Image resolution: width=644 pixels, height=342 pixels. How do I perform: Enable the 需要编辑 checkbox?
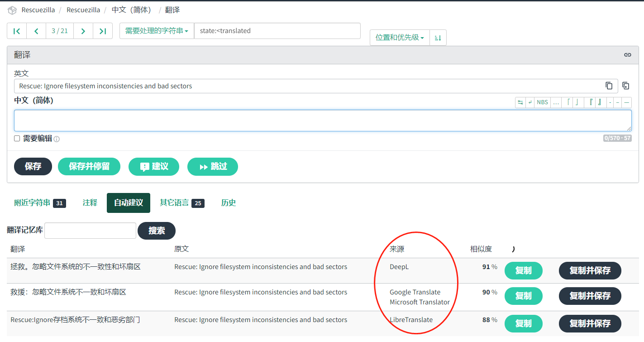click(17, 138)
